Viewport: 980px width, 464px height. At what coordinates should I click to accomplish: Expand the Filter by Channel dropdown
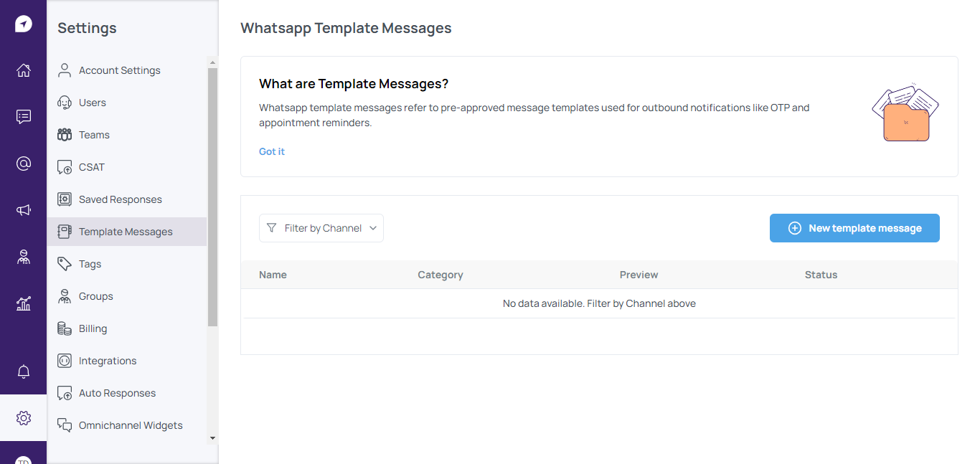point(321,228)
